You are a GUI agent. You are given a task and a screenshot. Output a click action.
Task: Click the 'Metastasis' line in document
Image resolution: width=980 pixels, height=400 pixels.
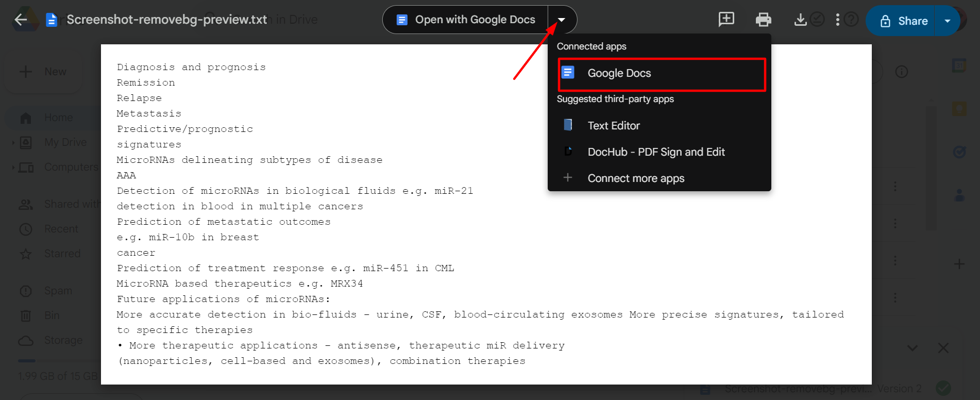(x=149, y=113)
